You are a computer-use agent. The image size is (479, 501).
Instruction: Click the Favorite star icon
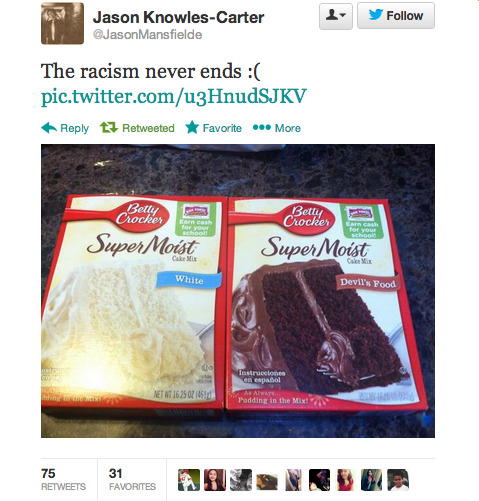[x=192, y=127]
